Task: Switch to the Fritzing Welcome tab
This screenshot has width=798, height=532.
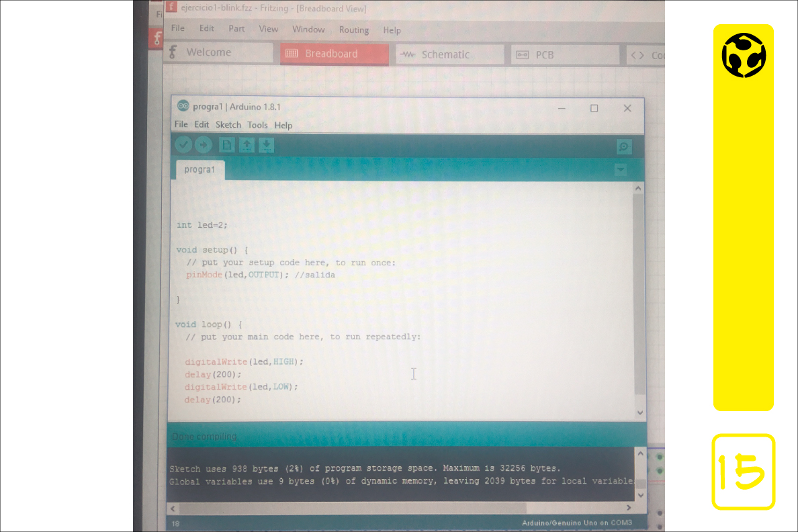Action: pos(219,52)
